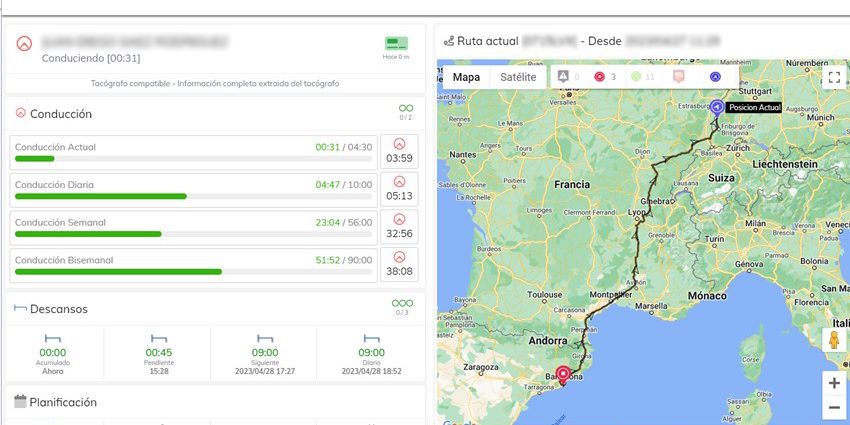Click the Conducción Diaria progress bar
The width and height of the screenshot is (850, 425).
tap(194, 196)
